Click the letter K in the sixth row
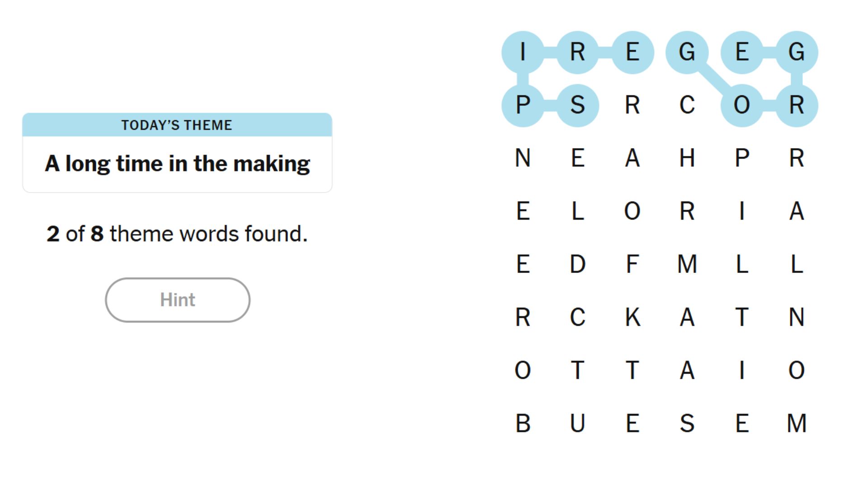868x488 pixels. 632,319
